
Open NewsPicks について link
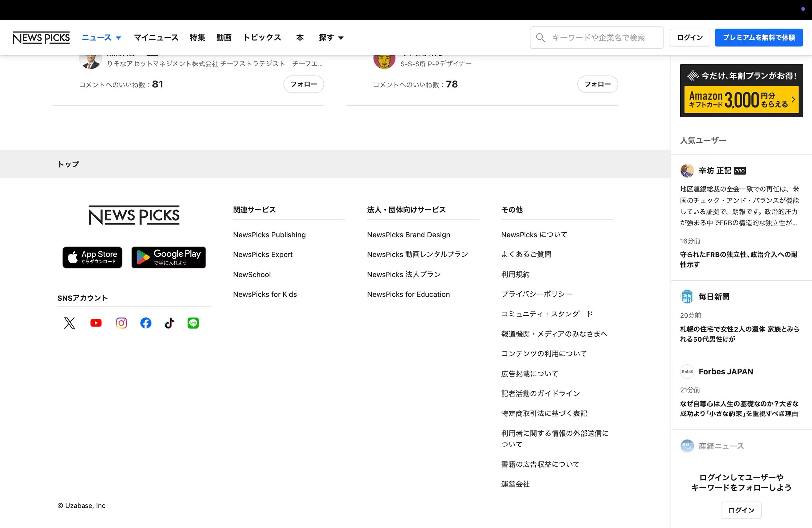pyautogui.click(x=534, y=235)
